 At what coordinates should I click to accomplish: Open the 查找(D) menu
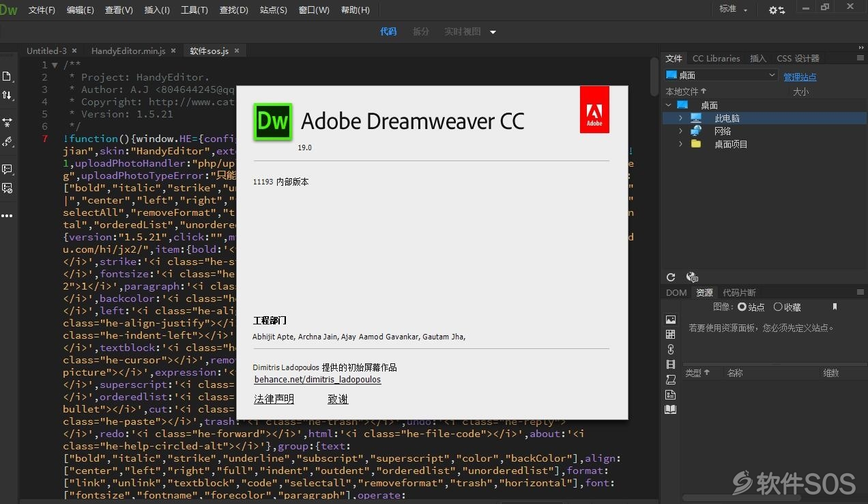234,10
